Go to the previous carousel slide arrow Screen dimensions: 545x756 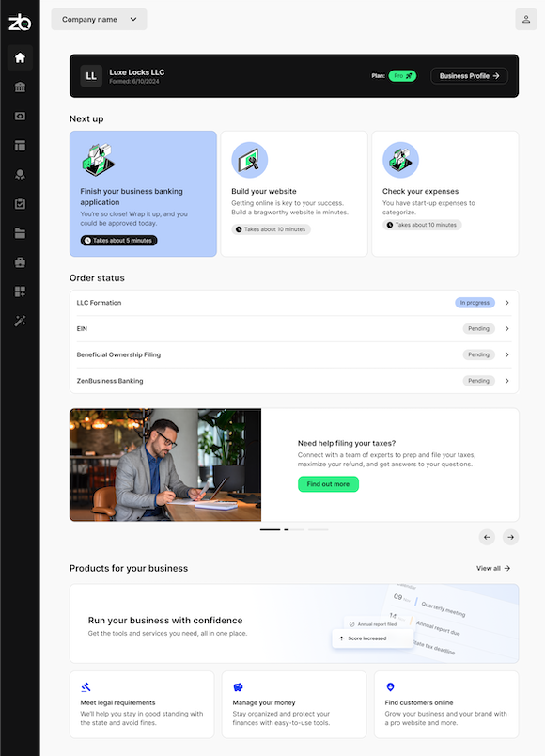tap(487, 537)
